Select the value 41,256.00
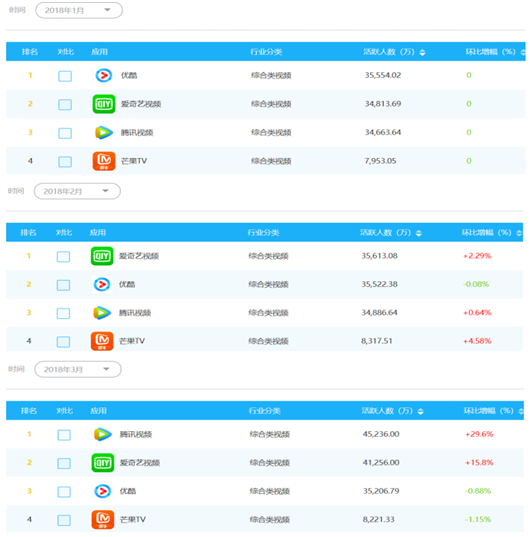 [381, 462]
